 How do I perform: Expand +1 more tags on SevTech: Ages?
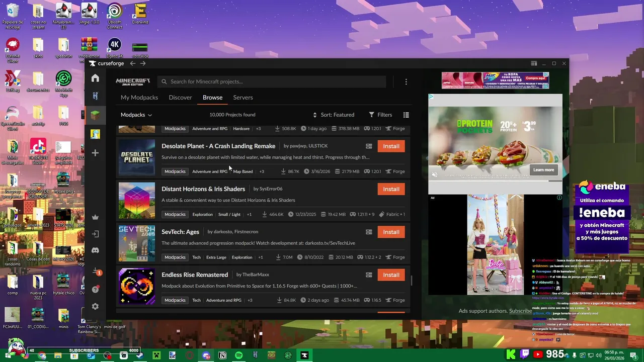point(261,257)
